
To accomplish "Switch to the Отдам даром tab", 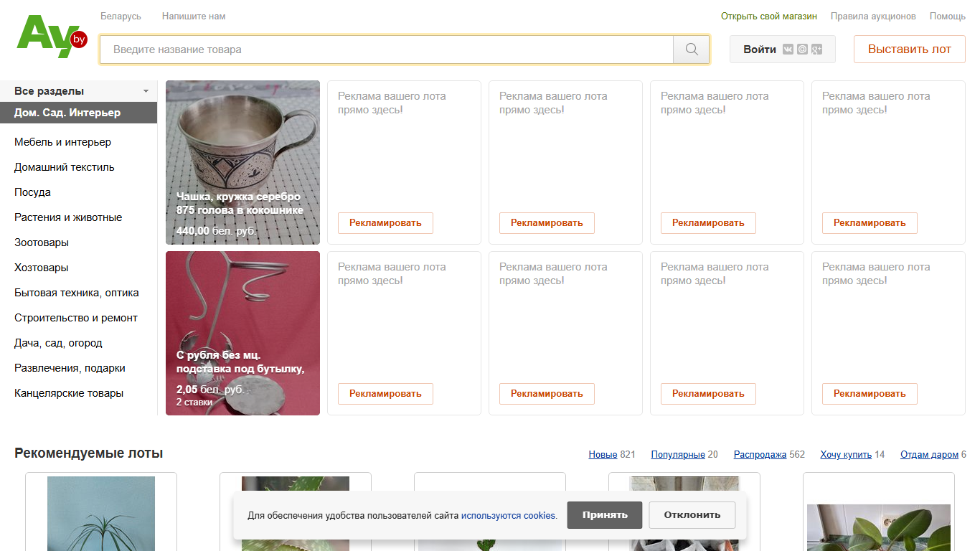I will pos(929,454).
